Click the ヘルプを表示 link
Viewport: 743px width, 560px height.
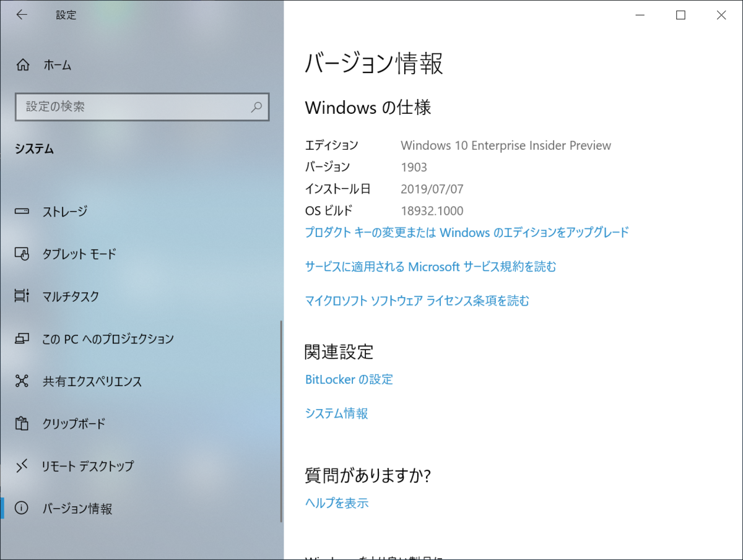coord(337,503)
